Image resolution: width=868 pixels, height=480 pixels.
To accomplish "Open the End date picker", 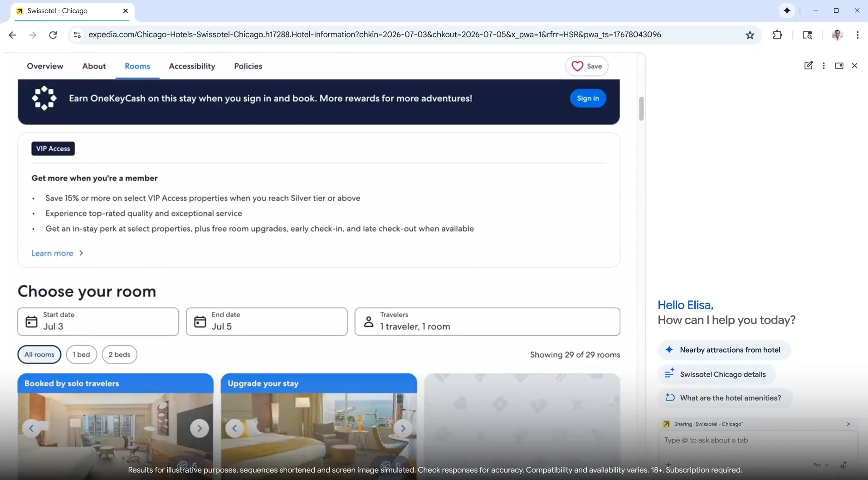I will click(267, 321).
